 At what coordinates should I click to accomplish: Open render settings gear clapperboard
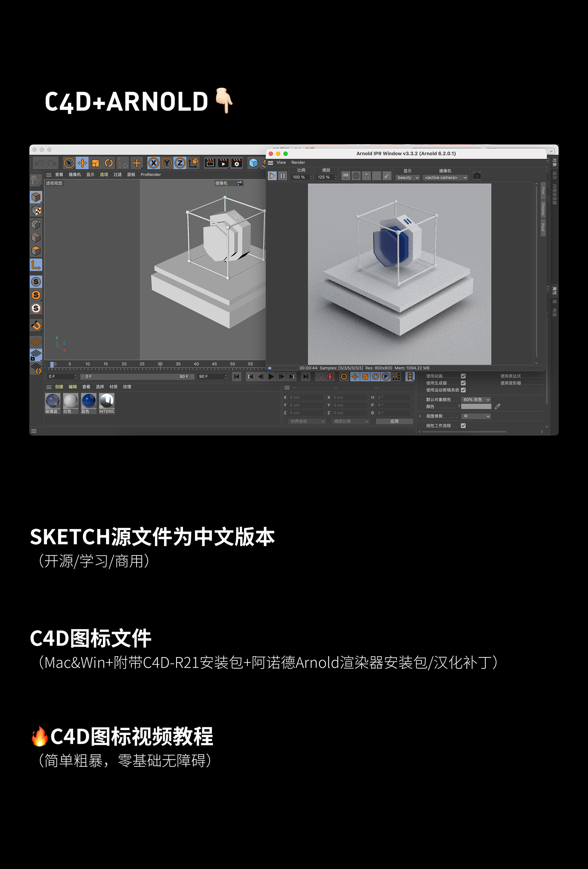[x=237, y=163]
